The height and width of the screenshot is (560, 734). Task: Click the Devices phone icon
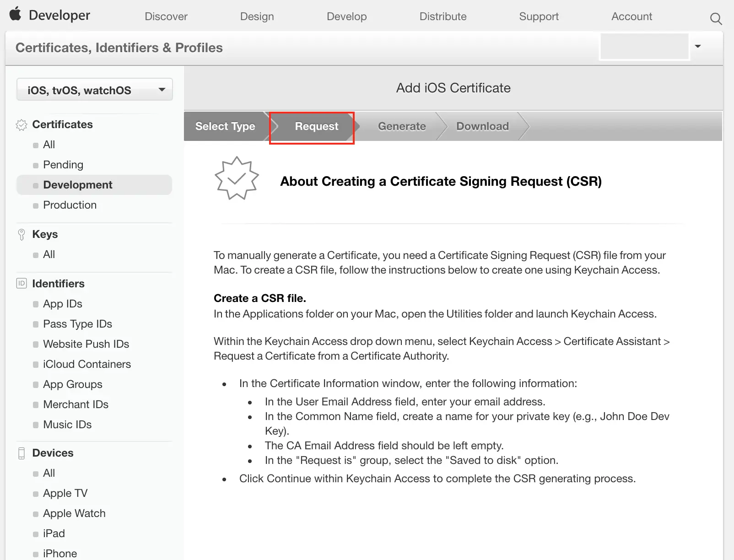click(22, 453)
